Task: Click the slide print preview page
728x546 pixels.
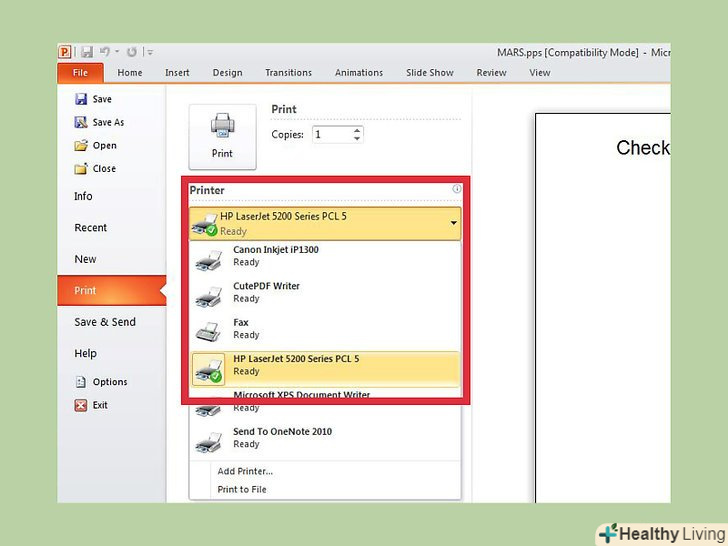Action: point(603,307)
